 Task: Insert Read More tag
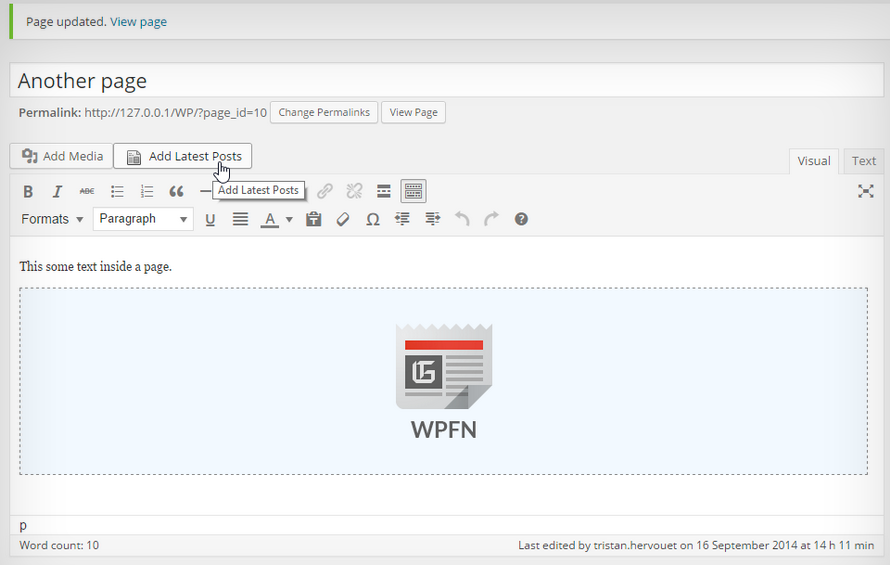[x=384, y=191]
